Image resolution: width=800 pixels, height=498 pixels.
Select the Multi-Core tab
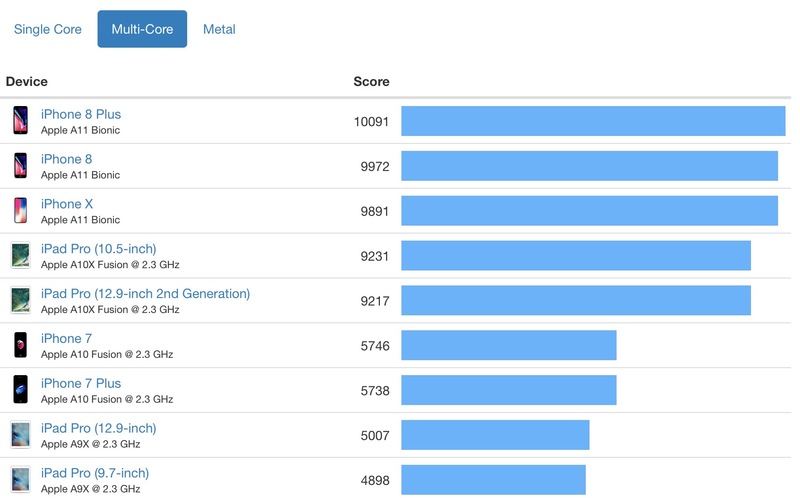coord(142,29)
